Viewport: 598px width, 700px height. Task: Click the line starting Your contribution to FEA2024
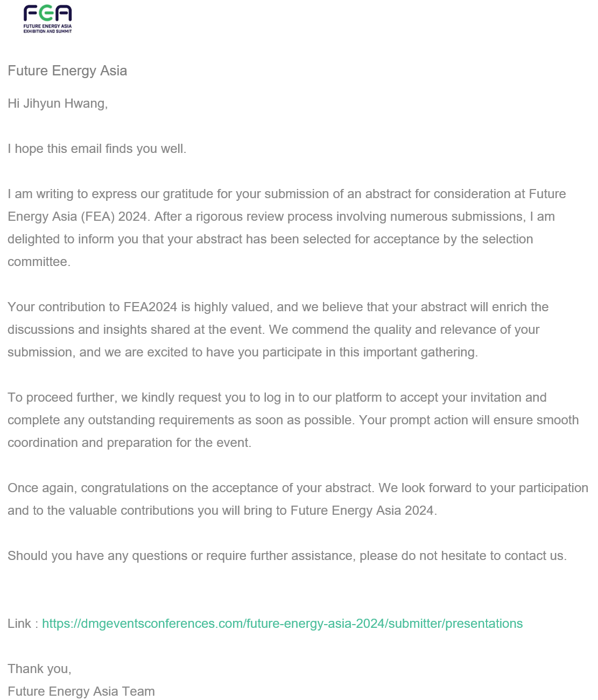pyautogui.click(x=278, y=307)
